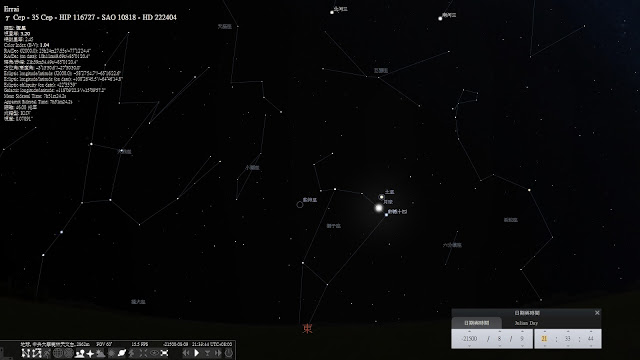640x360 pixels.
Task: Increase minutes with arrow above 33
Action: pos(568,331)
